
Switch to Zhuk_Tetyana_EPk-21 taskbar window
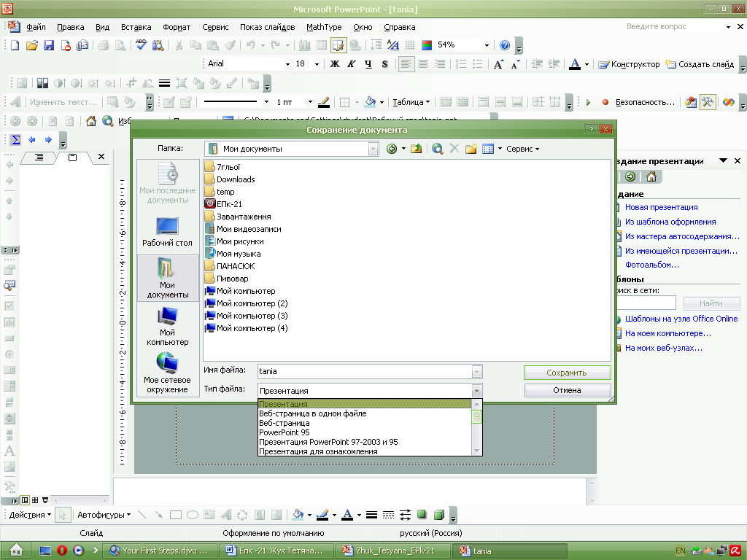pos(392,551)
